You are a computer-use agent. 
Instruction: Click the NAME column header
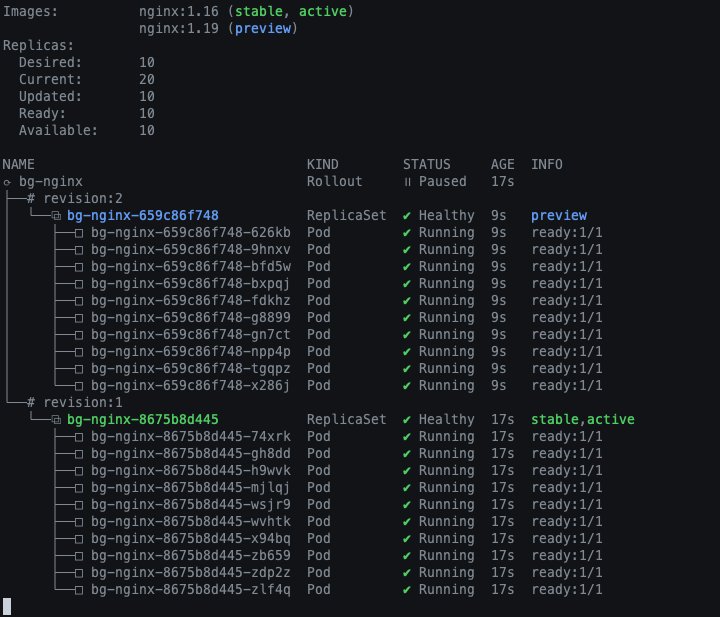click(19, 164)
